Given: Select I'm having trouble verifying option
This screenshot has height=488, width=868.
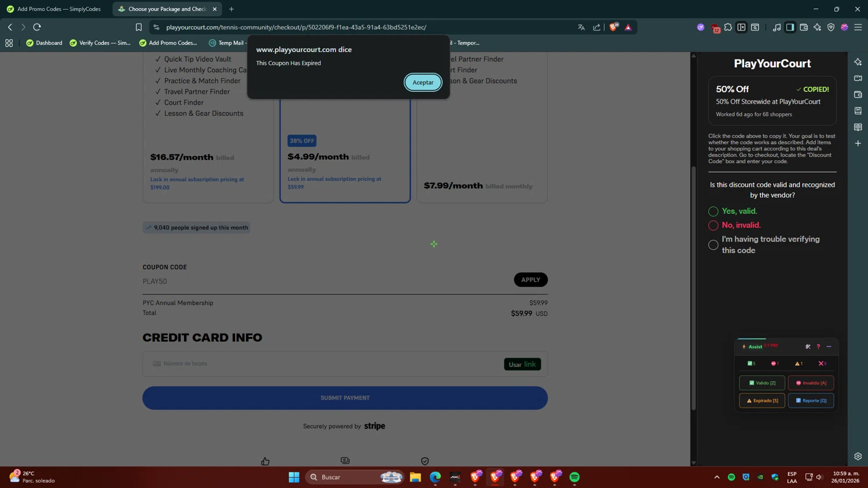Looking at the screenshot, I should click(x=713, y=245).
